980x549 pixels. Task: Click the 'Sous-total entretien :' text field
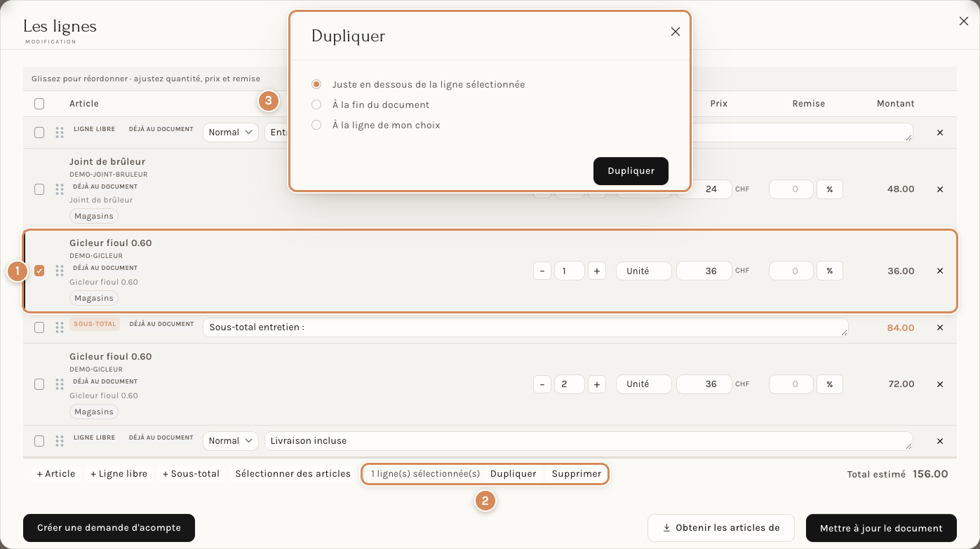point(525,327)
